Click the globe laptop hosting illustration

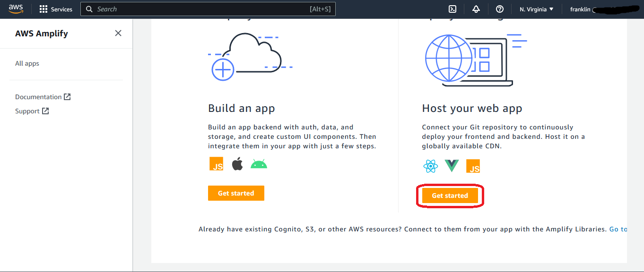coord(473,60)
